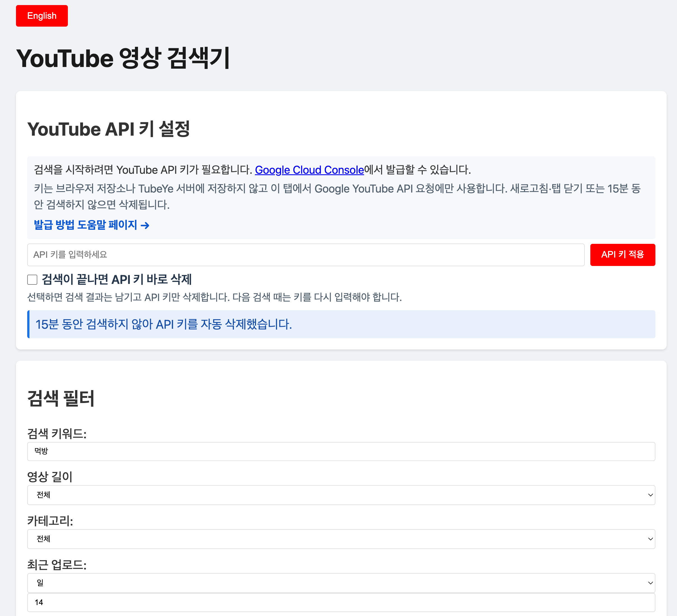Open the 발급 방법 도움말 페이지 link
The width and height of the screenshot is (677, 616).
click(92, 225)
